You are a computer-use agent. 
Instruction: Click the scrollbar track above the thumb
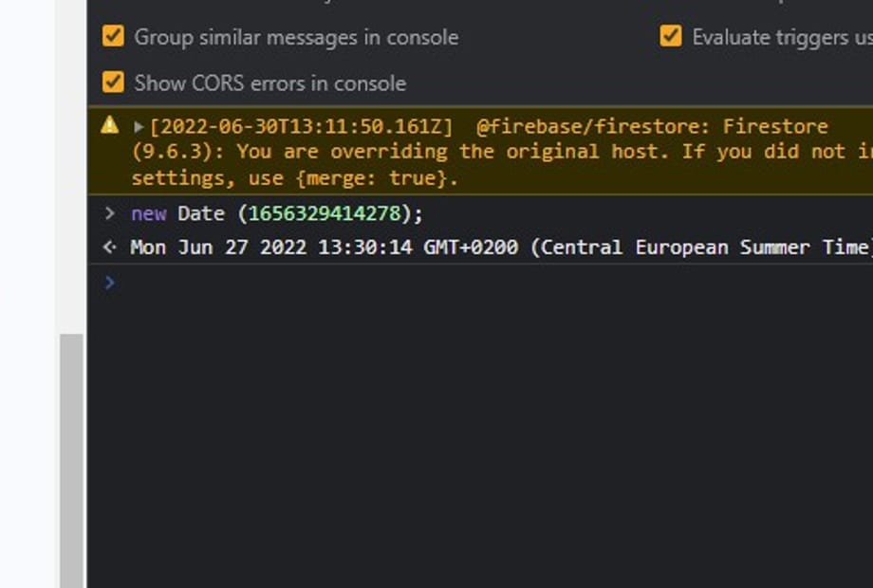(72, 167)
